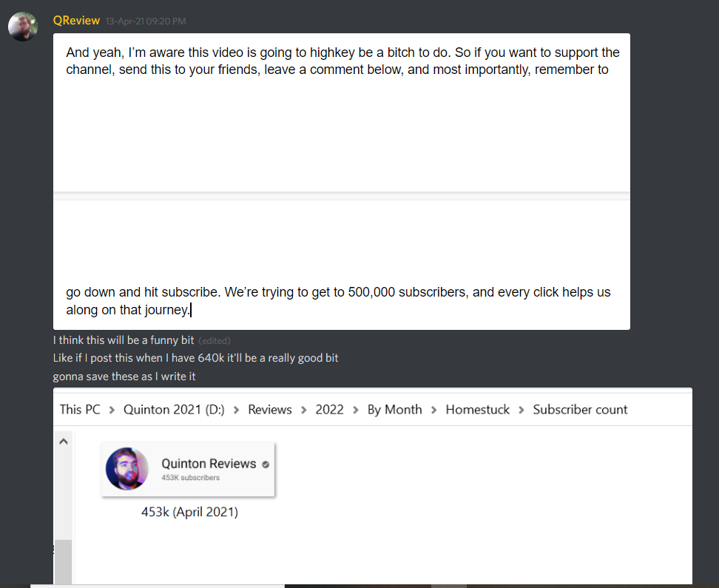The width and height of the screenshot is (719, 588).
Task: Select the 453k (April 2021) file thumbnail
Action: coord(188,469)
